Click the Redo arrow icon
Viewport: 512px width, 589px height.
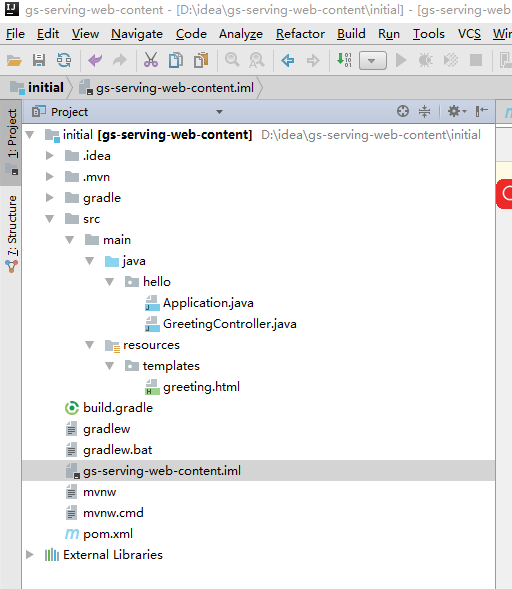[x=120, y=60]
